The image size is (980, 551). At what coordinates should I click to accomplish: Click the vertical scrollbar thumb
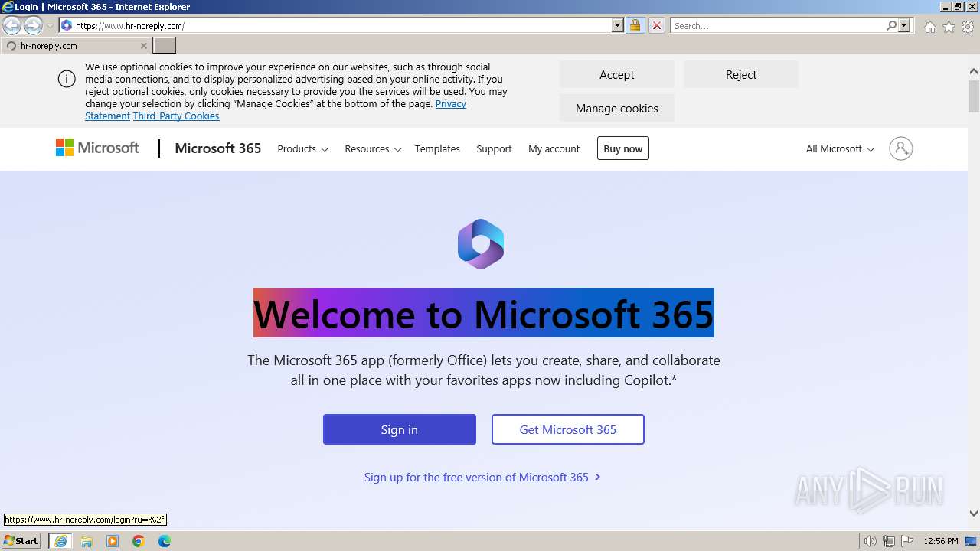pos(973,96)
